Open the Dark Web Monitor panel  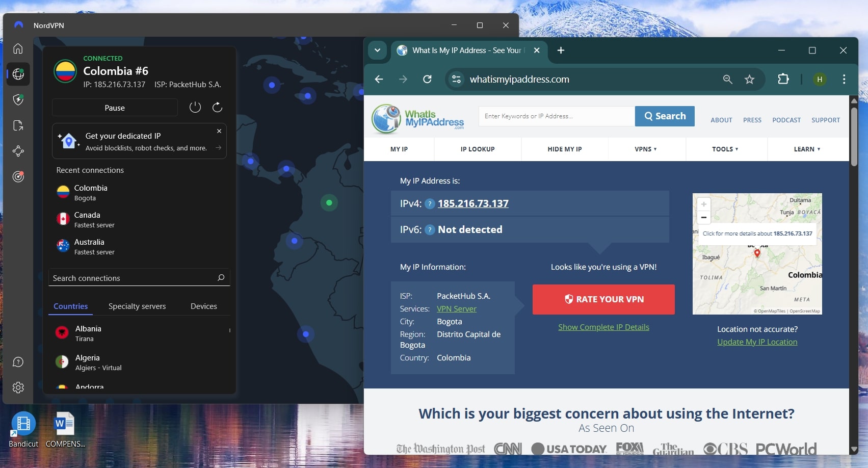(18, 177)
